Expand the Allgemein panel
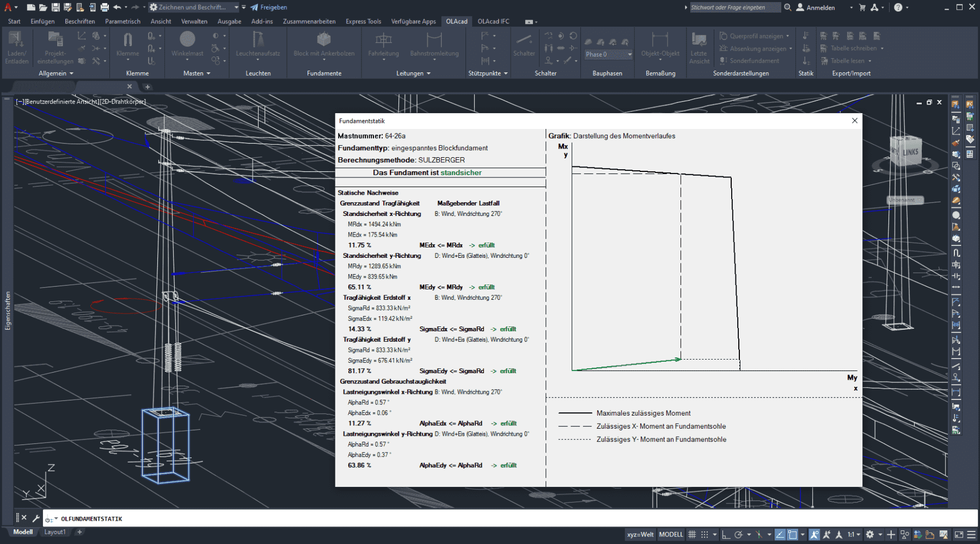The width and height of the screenshot is (980, 544). pos(56,73)
